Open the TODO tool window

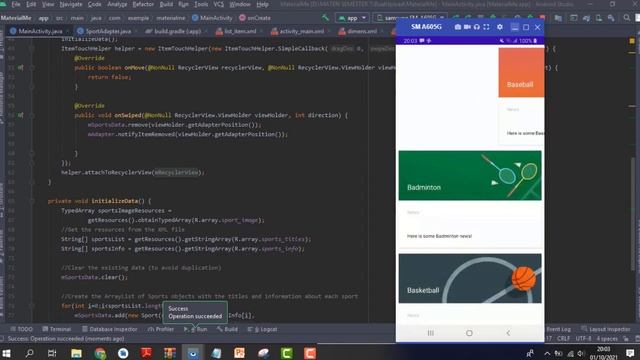click(22, 329)
